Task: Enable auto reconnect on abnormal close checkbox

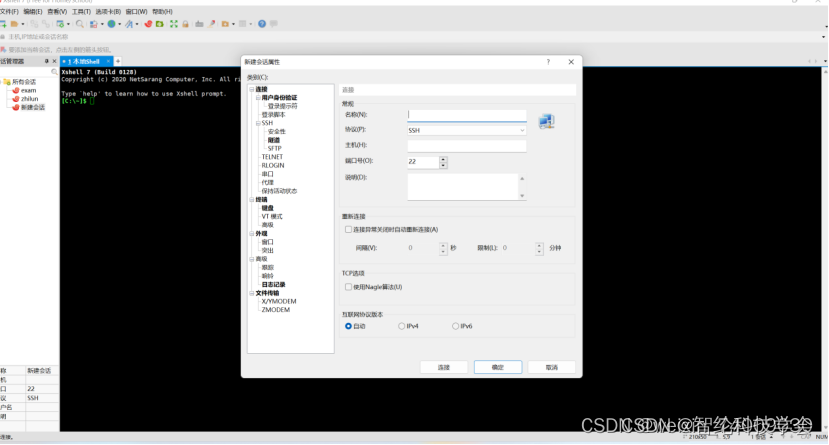Action: 348,229
